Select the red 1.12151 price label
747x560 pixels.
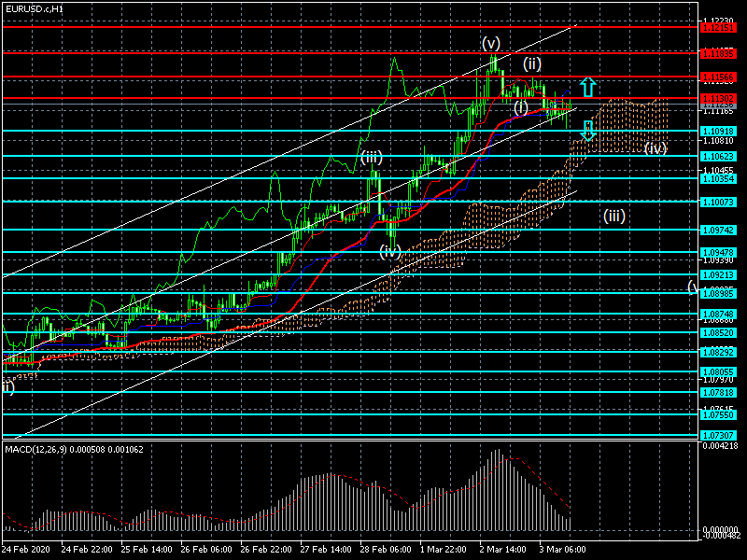(718, 28)
